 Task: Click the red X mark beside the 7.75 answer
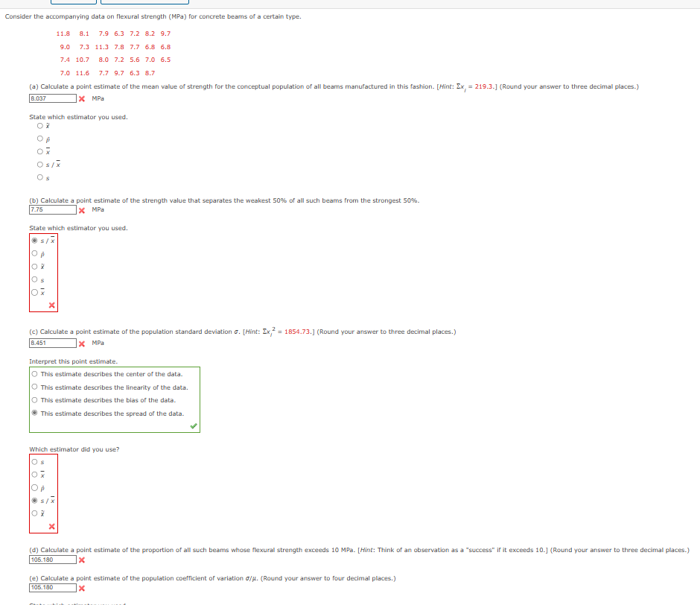[82, 210]
